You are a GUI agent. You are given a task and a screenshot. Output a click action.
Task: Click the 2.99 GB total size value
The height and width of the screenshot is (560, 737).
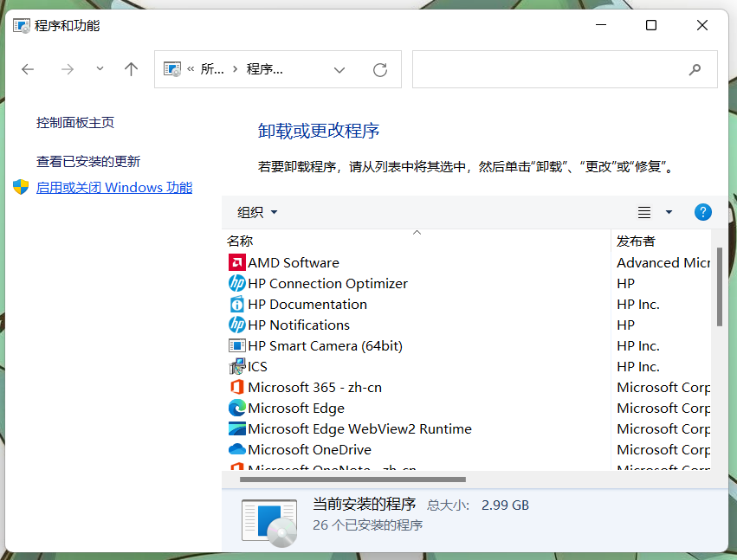505,505
